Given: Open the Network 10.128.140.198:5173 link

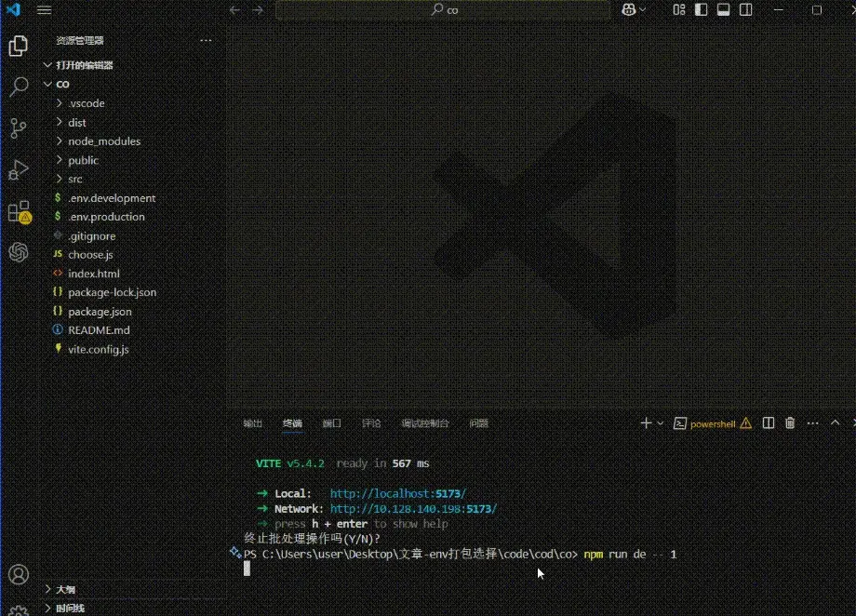Looking at the screenshot, I should point(413,509).
